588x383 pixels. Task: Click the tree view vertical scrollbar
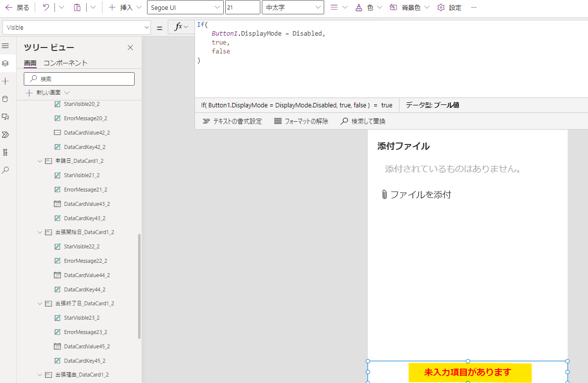140,287
